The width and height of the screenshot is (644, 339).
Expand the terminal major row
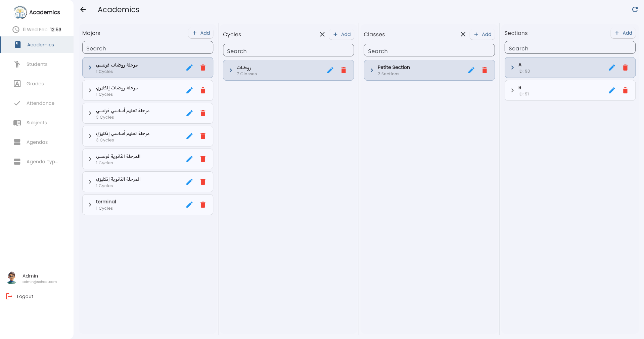tap(90, 205)
